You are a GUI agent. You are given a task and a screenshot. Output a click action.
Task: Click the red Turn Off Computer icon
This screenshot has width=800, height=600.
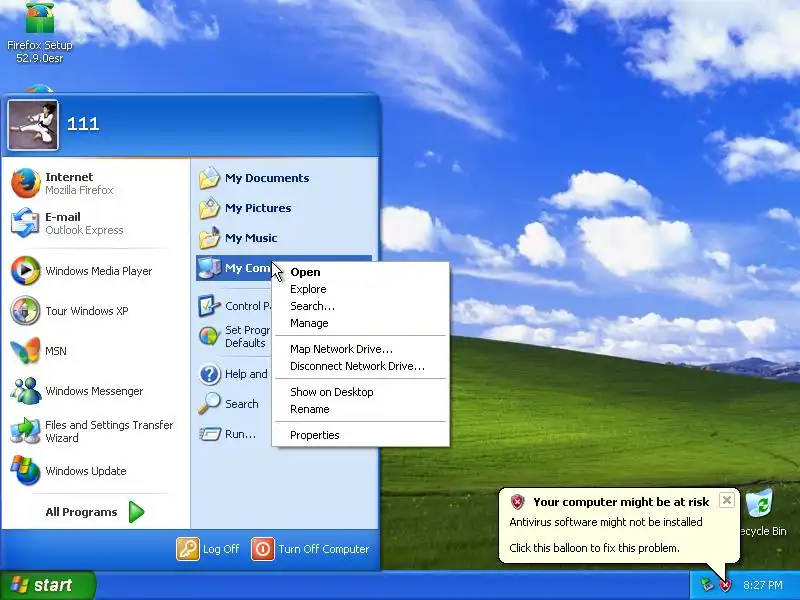tap(263, 549)
